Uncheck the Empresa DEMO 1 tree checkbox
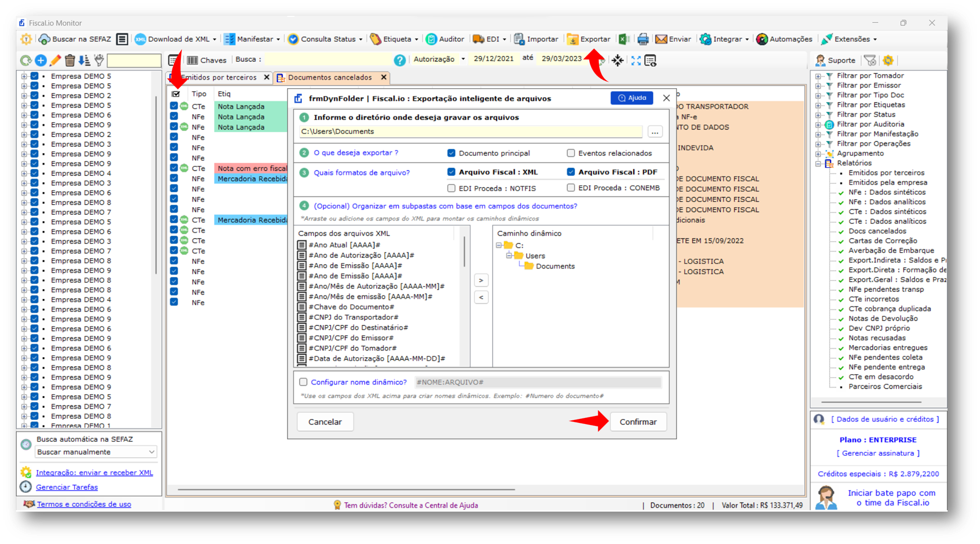The width and height of the screenshot is (980, 544). pyautogui.click(x=34, y=425)
